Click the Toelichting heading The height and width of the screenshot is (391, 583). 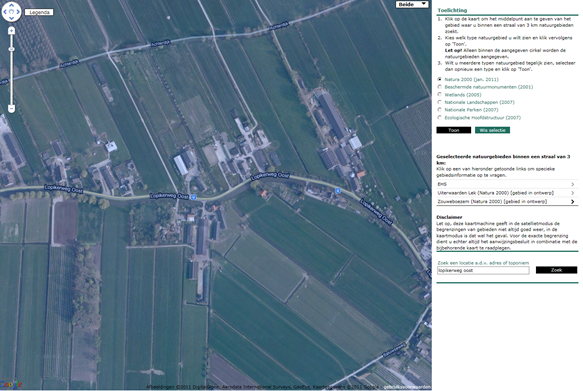pyautogui.click(x=452, y=10)
